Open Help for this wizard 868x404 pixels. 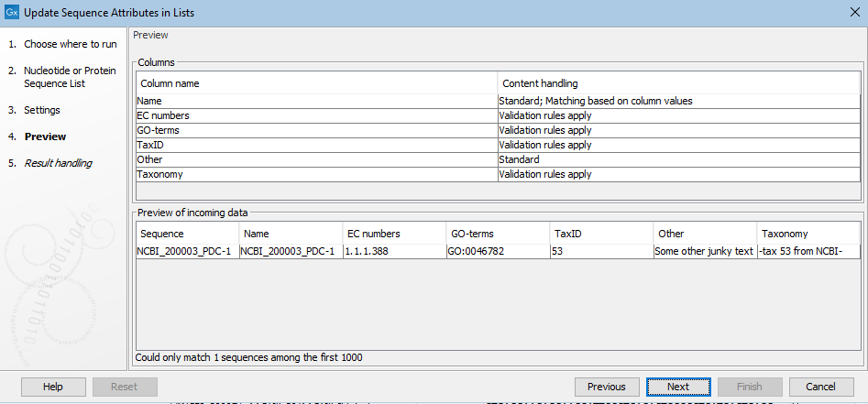coord(53,387)
